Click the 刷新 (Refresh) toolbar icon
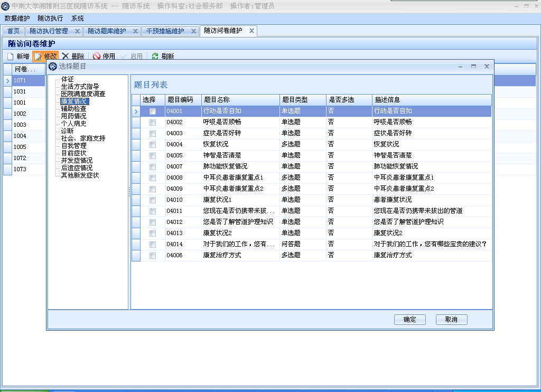The height and width of the screenshot is (392, 541). pyautogui.click(x=155, y=57)
